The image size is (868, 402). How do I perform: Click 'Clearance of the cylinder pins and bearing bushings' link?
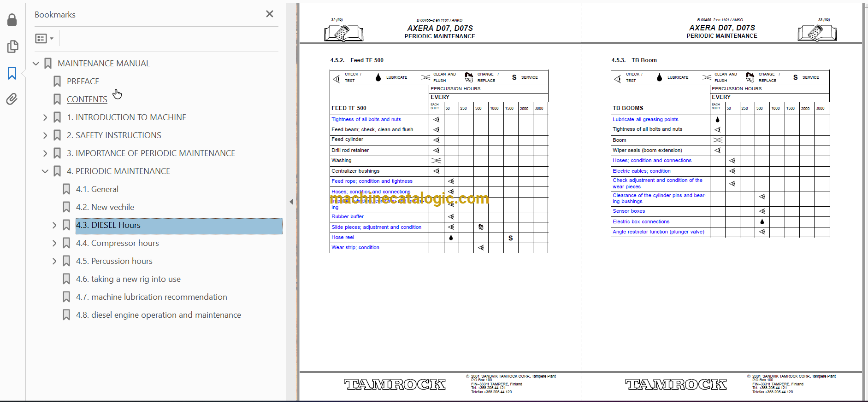coord(659,198)
